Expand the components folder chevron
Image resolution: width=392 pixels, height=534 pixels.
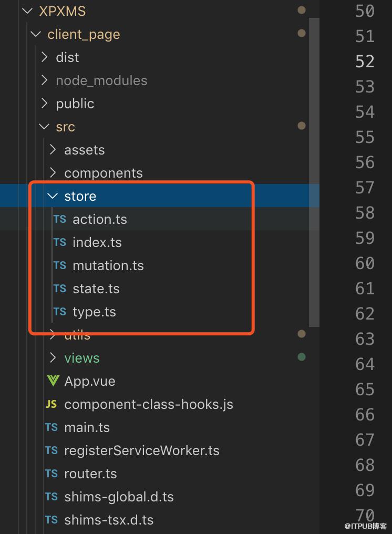point(53,173)
